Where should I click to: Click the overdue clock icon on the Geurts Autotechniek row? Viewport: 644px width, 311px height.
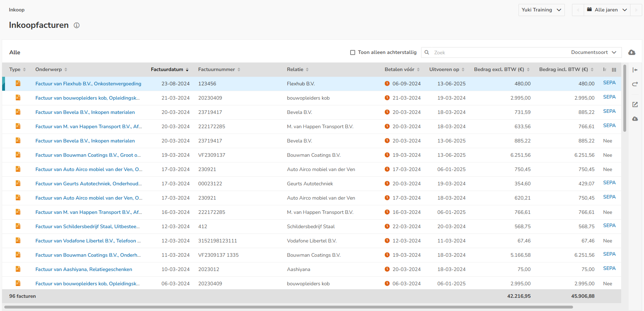pyautogui.click(x=387, y=184)
